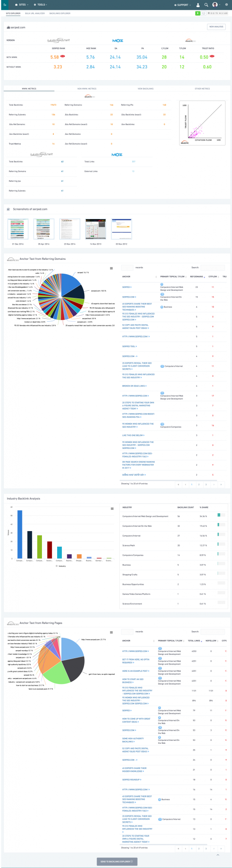The width and height of the screenshot is (232, 868).
Task: Switch to the Bulk URL Analyzer tab
Action: pos(35,13)
